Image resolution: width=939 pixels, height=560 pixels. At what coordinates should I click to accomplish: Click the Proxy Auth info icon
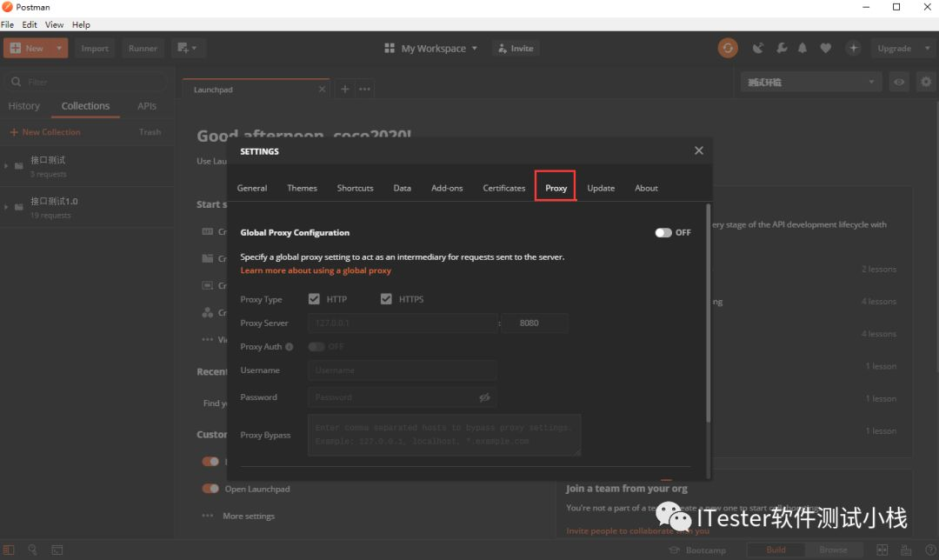[x=290, y=347]
